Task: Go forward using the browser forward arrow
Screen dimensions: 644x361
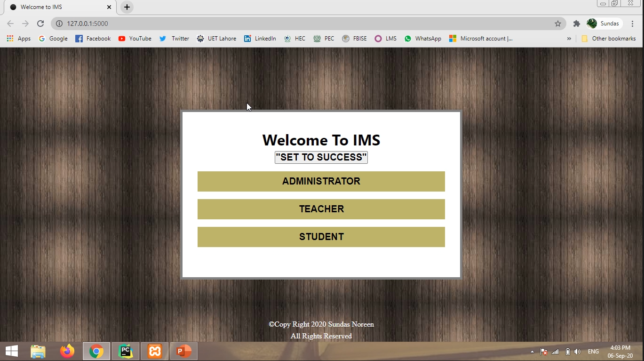Action: pyautogui.click(x=25, y=24)
